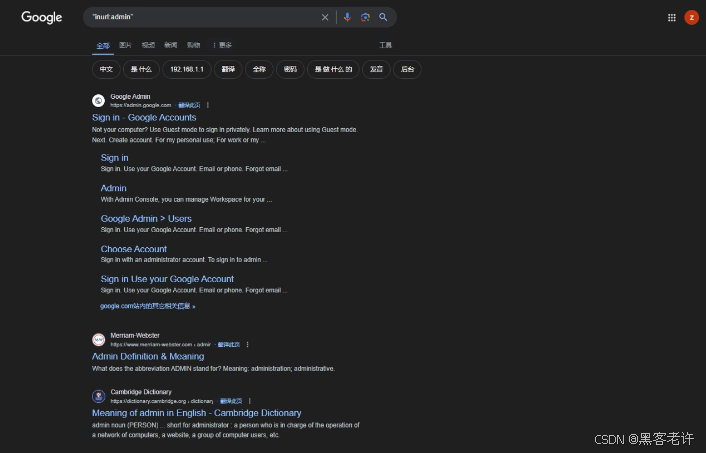The image size is (706, 453).
Task: Open Admin Definition & Meaning result
Action: [148, 357]
